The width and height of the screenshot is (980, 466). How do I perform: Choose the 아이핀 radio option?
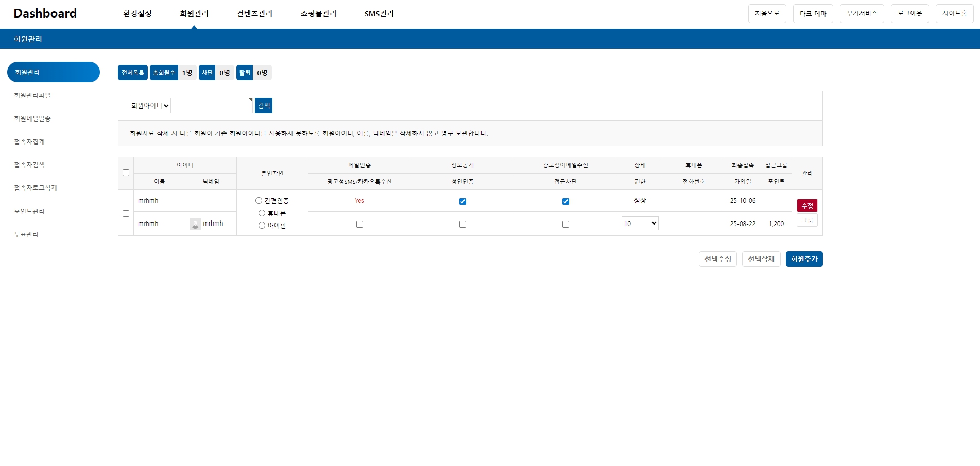coord(262,226)
